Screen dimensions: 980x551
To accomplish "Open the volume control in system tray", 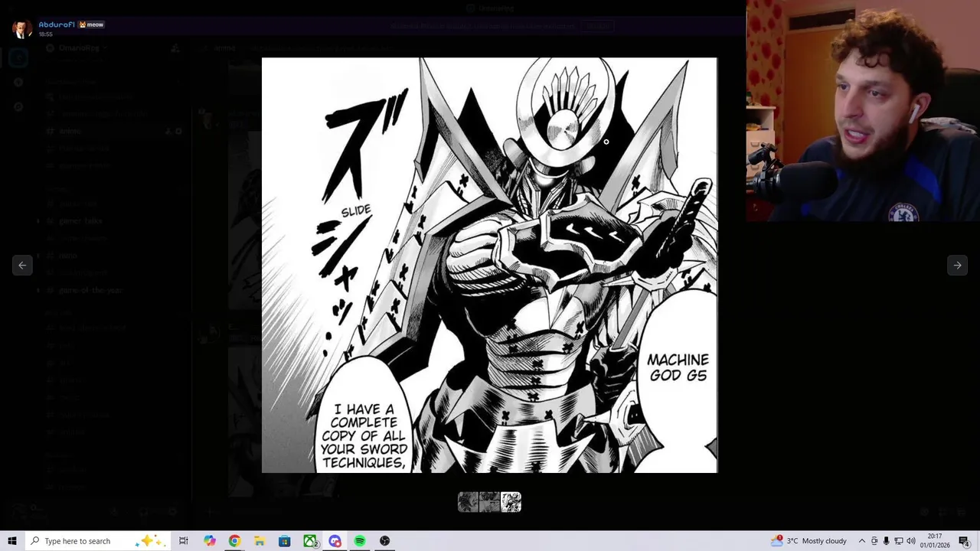I will [x=911, y=541].
